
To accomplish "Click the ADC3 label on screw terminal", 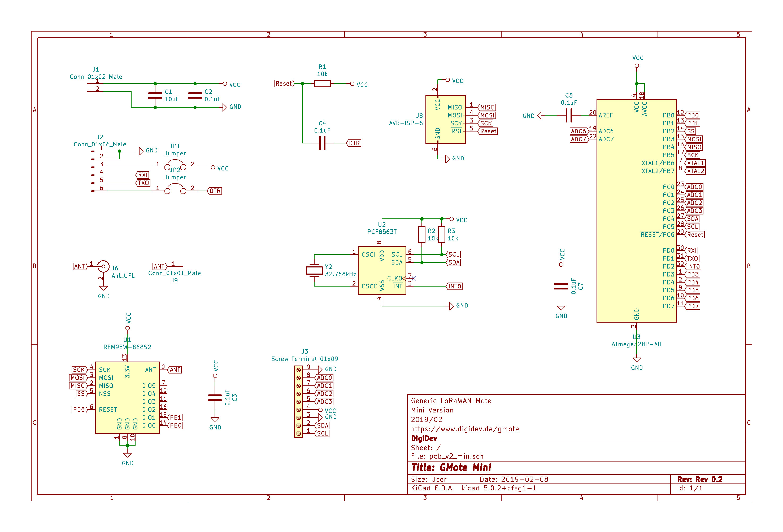I will [x=324, y=402].
